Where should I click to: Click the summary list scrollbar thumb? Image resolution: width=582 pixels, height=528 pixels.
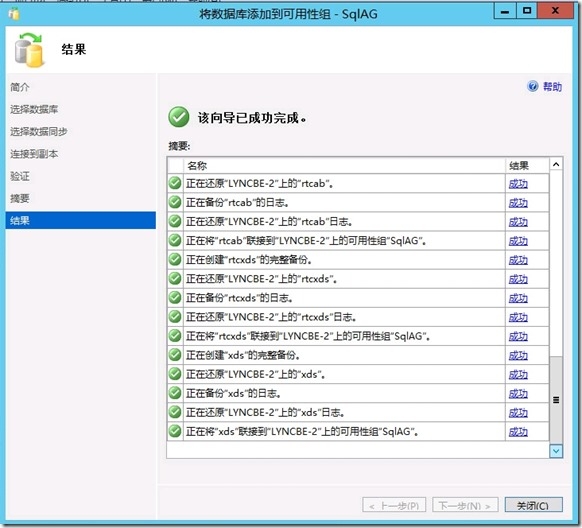point(556,400)
